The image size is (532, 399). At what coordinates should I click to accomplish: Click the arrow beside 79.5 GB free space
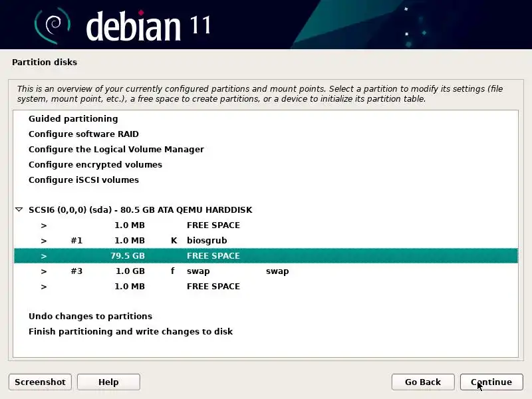click(x=44, y=256)
